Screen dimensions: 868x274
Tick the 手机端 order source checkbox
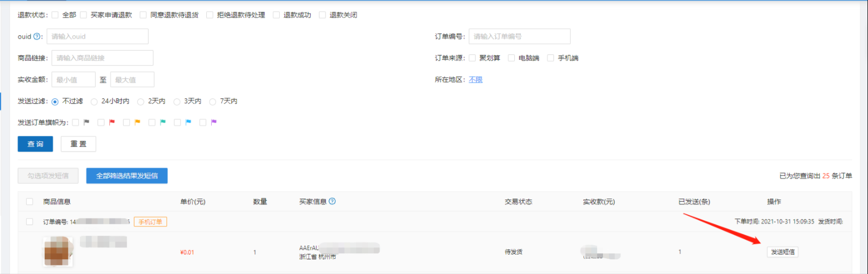pos(551,58)
